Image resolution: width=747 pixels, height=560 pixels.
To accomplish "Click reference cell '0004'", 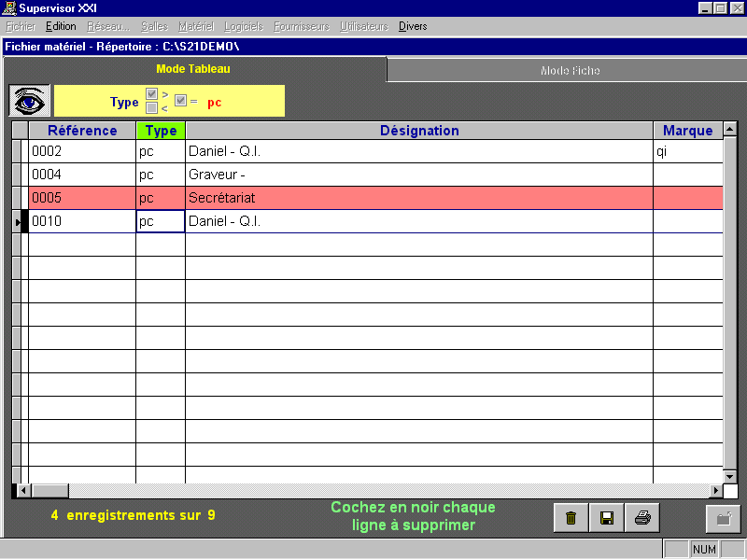I will [82, 175].
